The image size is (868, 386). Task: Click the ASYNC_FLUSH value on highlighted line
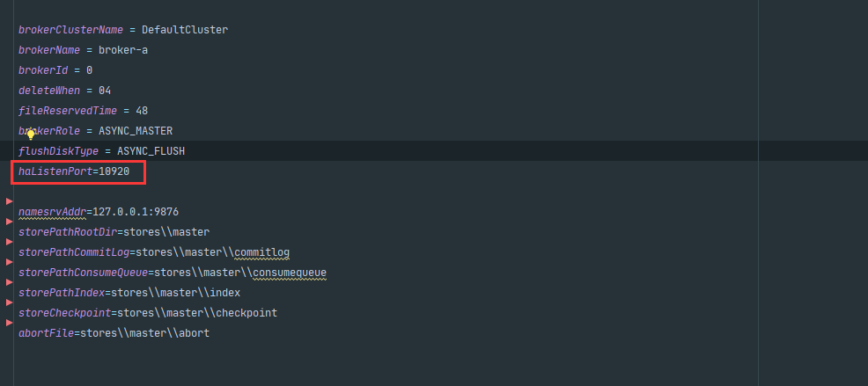pos(151,151)
